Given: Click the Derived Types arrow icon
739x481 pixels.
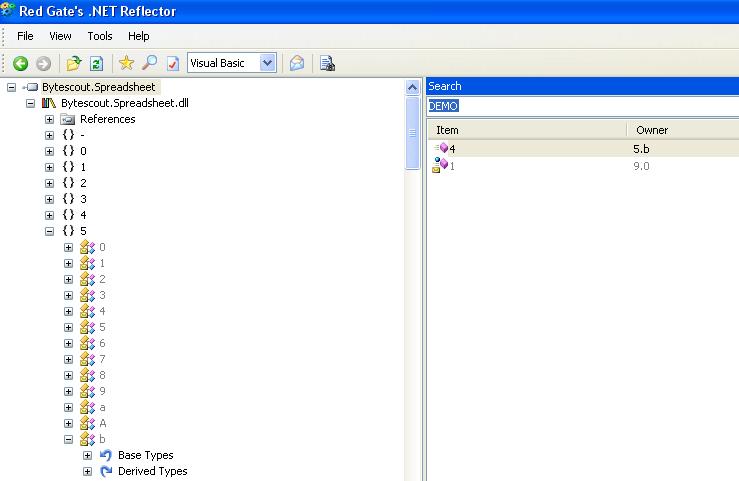Looking at the screenshot, I should pyautogui.click(x=106, y=471).
